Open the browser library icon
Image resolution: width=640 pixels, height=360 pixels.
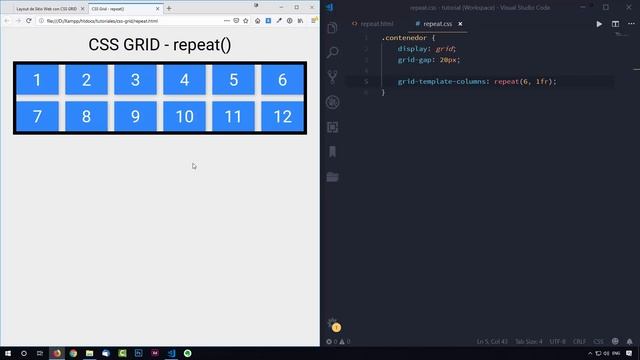point(300,20)
